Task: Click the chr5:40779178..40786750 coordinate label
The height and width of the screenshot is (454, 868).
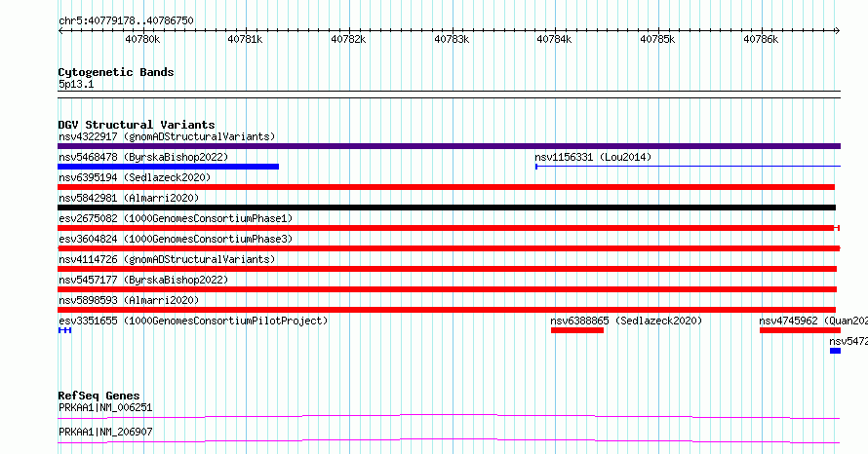Action: pos(126,20)
